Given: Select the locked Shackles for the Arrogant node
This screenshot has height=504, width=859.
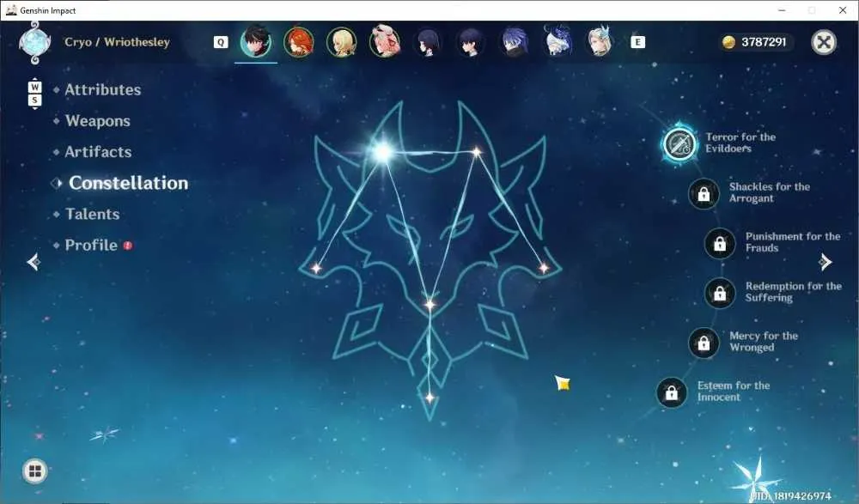Looking at the screenshot, I should click(704, 194).
